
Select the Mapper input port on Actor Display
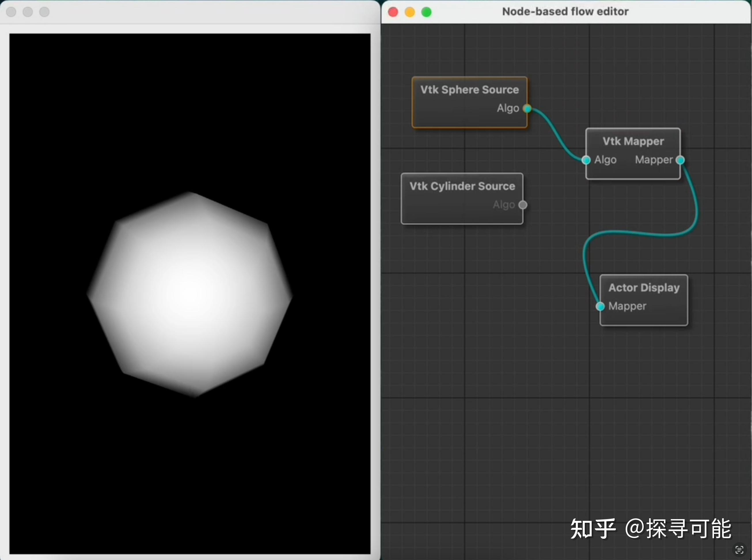tap(600, 306)
